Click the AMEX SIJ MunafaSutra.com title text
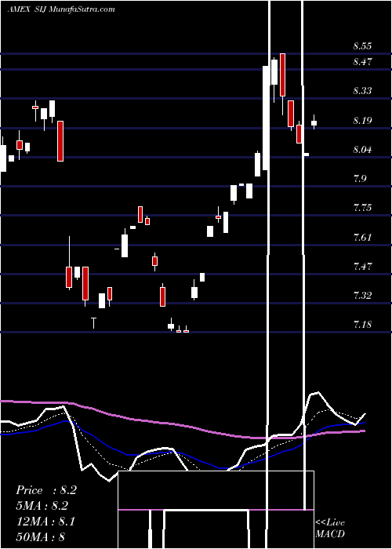This screenshot has width=392, height=549. tap(61, 9)
